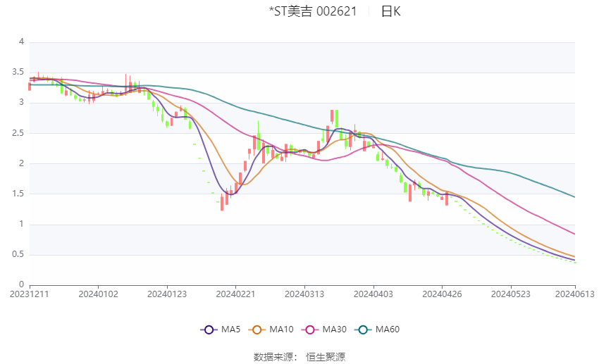The width and height of the screenshot is (599, 364).
Task: Toggle the MA5 legend series
Action: [221, 330]
